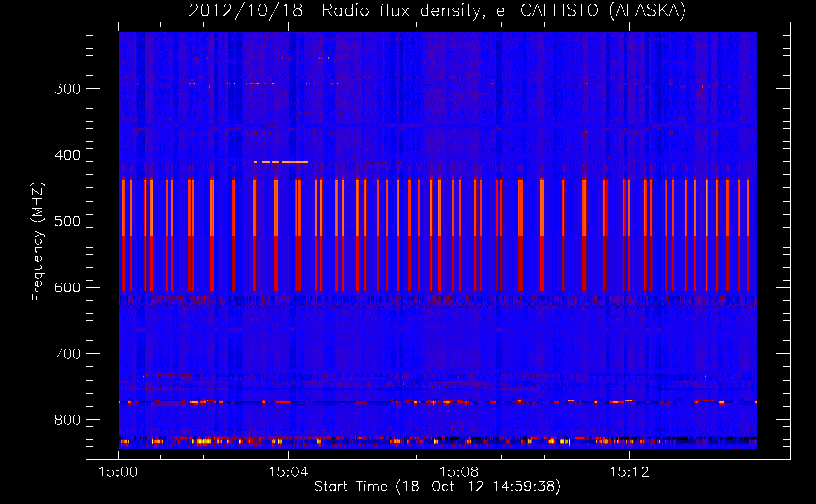Click the 15:12 time tick label
Image resolution: width=816 pixels, height=504 pixels.
[x=629, y=472]
